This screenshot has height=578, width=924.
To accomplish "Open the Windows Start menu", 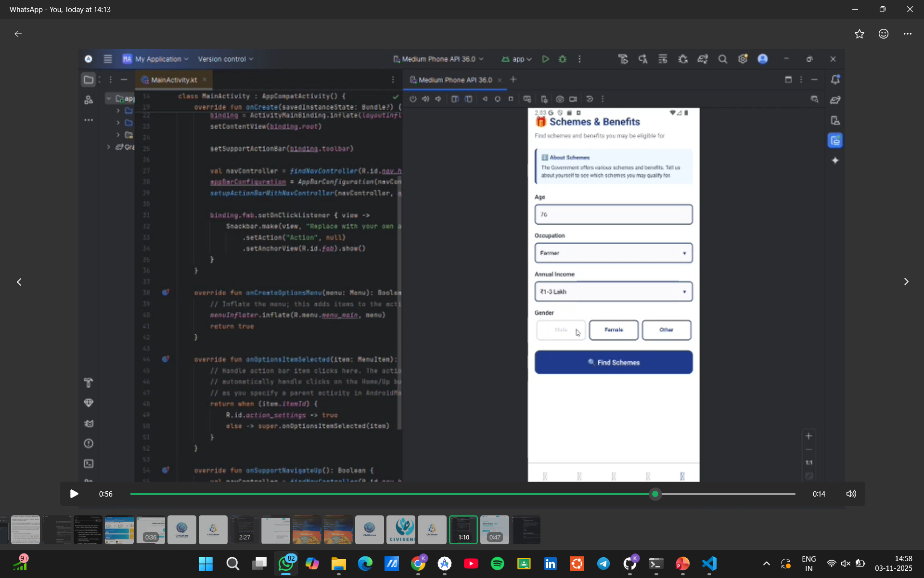I will coord(205,564).
